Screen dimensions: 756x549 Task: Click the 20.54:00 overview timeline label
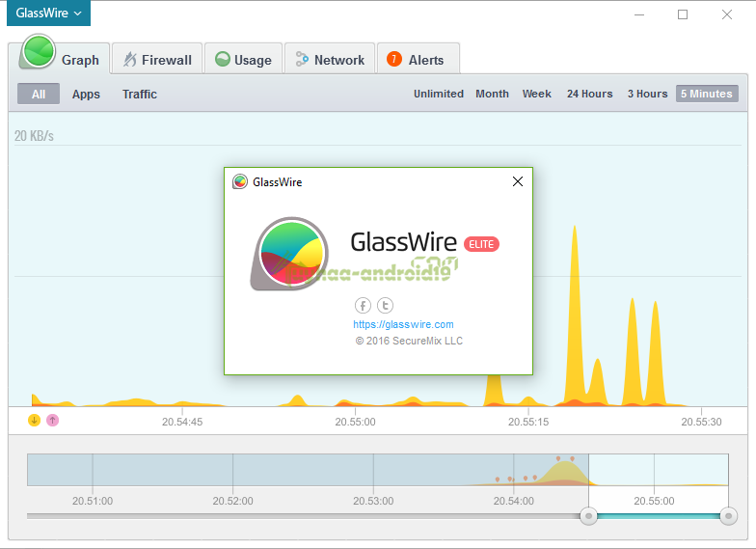pos(513,501)
